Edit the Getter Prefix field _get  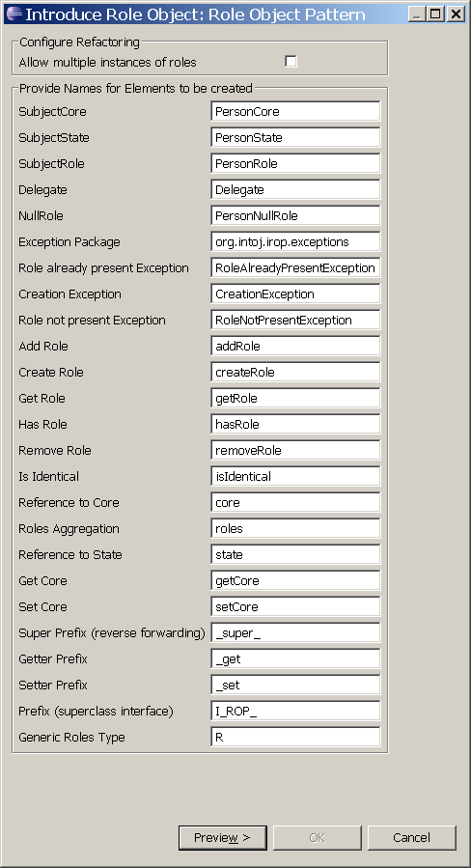click(295, 658)
